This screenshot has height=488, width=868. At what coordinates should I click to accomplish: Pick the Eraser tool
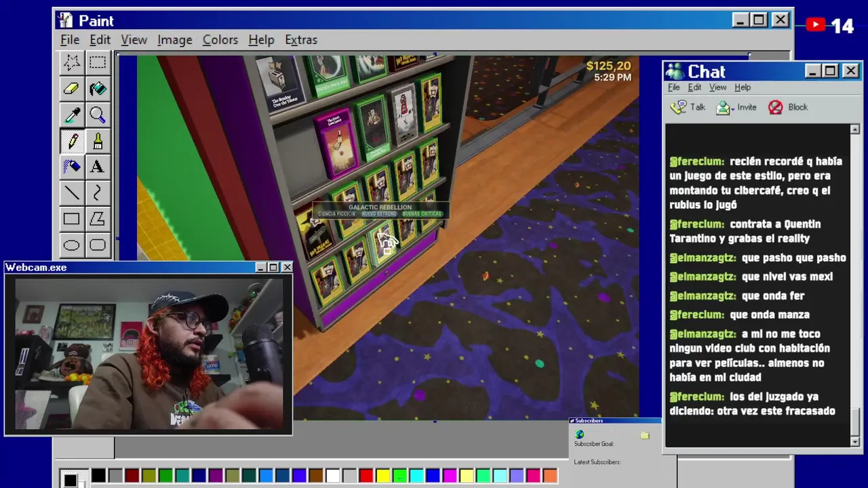pos(71,89)
